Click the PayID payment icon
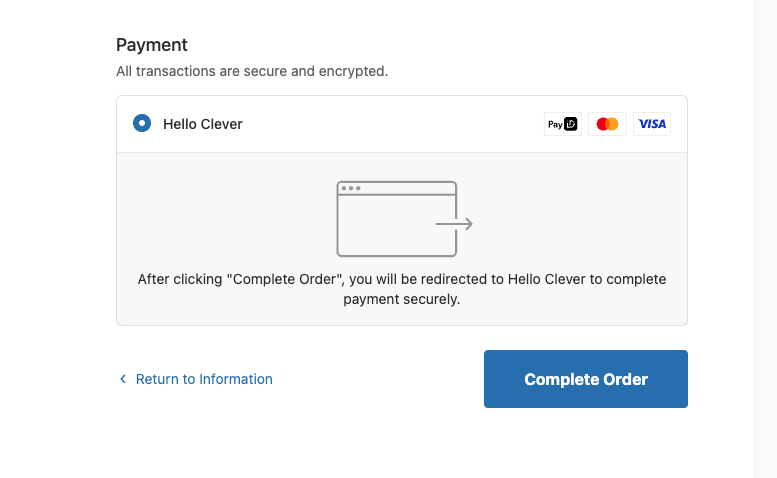The height and width of the screenshot is (478, 777). coord(562,124)
